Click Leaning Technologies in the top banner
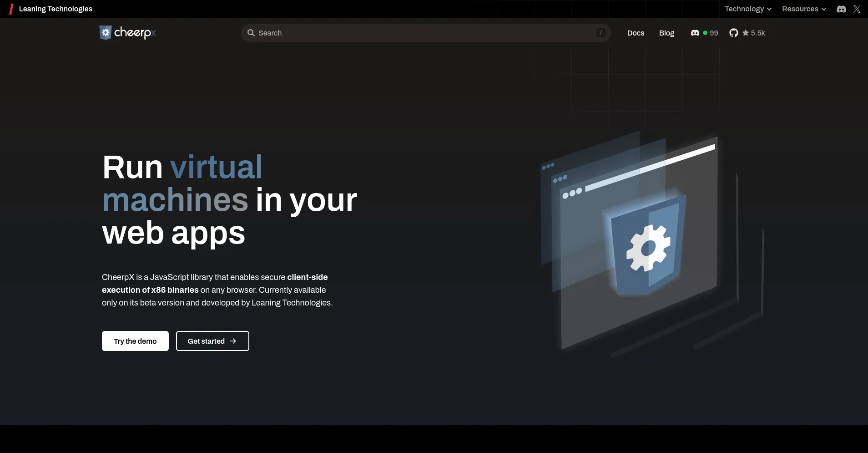 pyautogui.click(x=56, y=9)
